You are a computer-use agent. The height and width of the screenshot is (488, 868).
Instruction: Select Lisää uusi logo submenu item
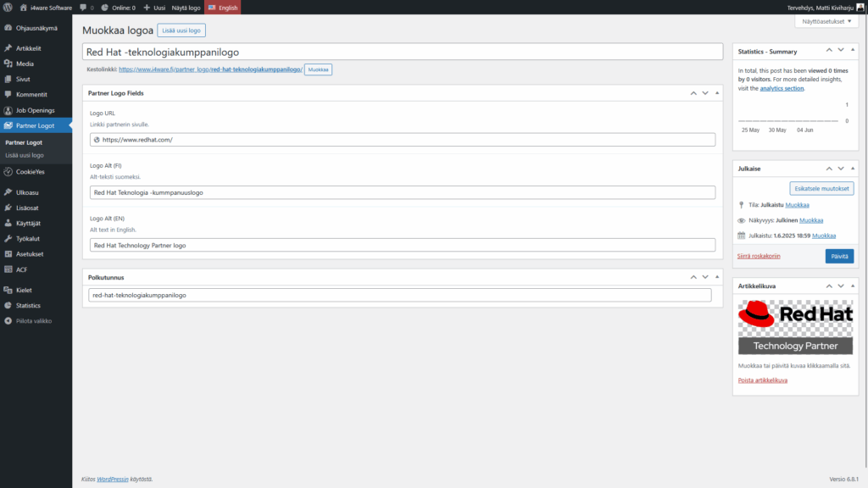point(25,156)
